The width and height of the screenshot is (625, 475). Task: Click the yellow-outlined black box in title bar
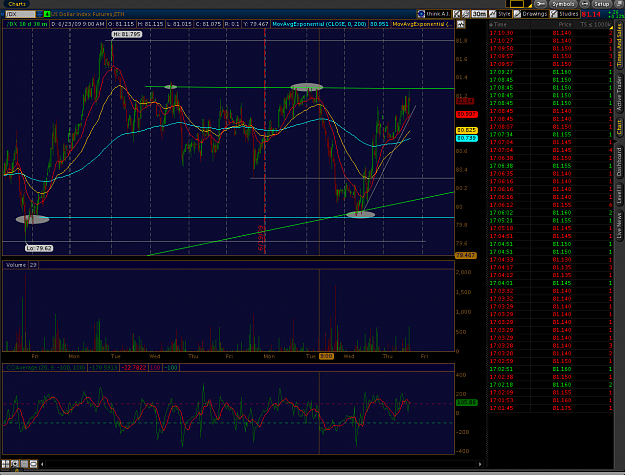coord(517,4)
